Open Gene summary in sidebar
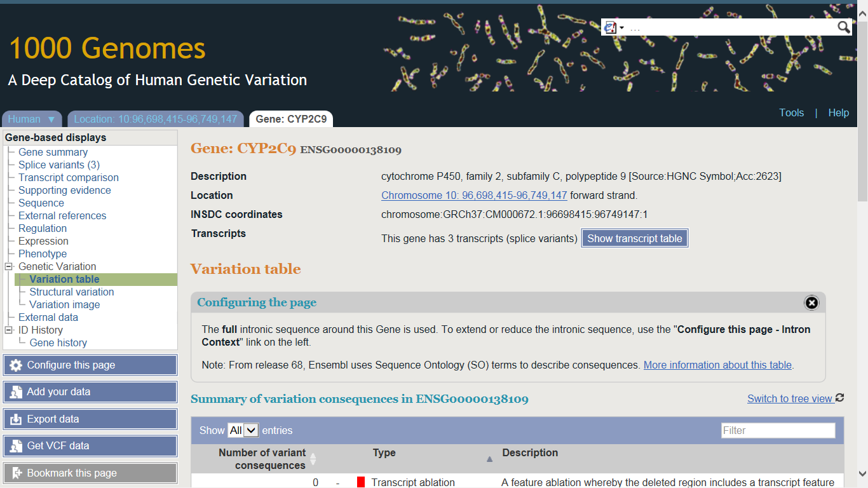 coord(53,152)
